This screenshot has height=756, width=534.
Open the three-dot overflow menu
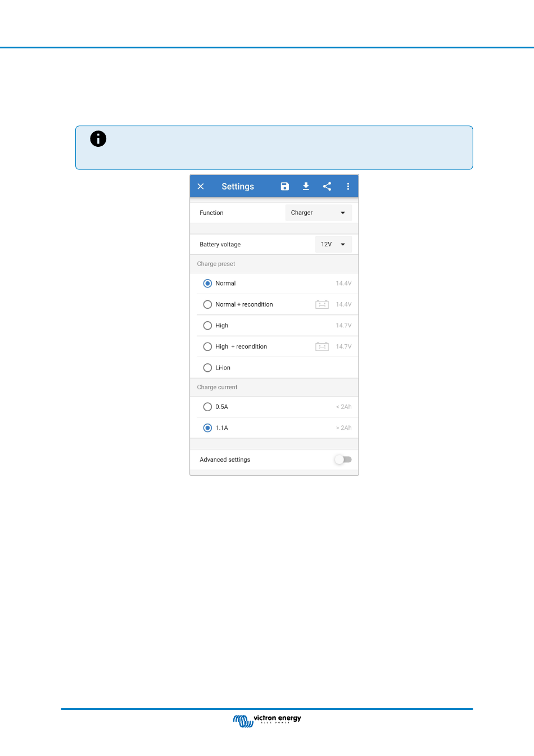pyautogui.click(x=348, y=186)
